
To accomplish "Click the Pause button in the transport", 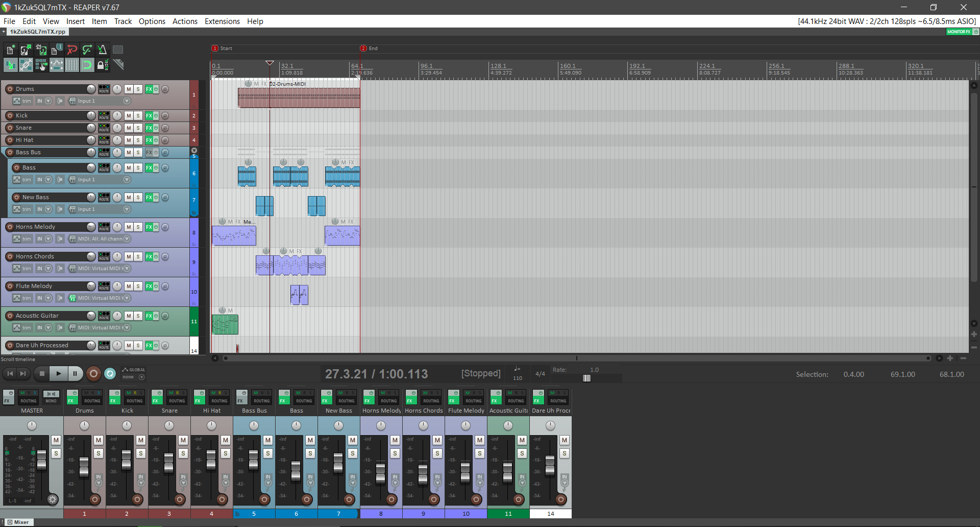I will [x=75, y=374].
